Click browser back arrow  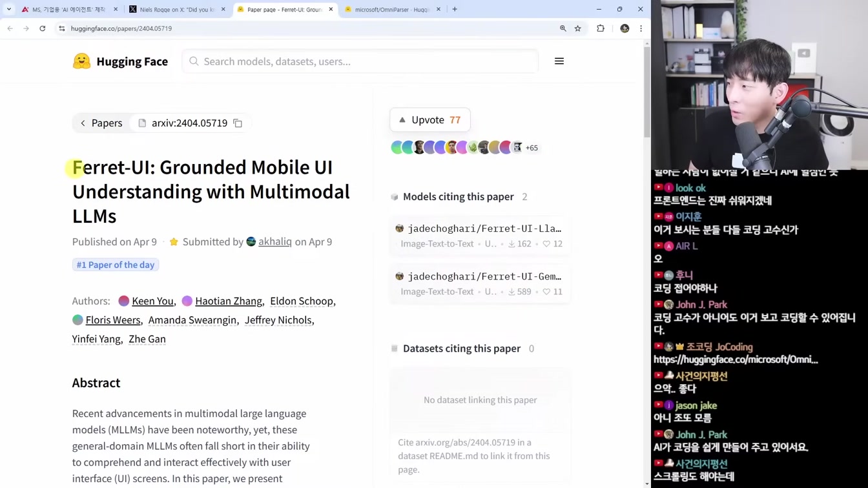point(10,28)
